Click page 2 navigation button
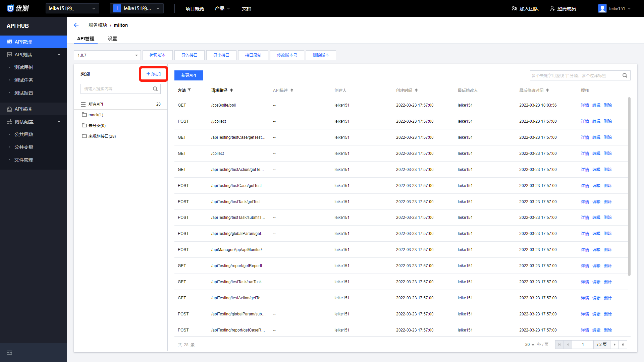 point(615,344)
